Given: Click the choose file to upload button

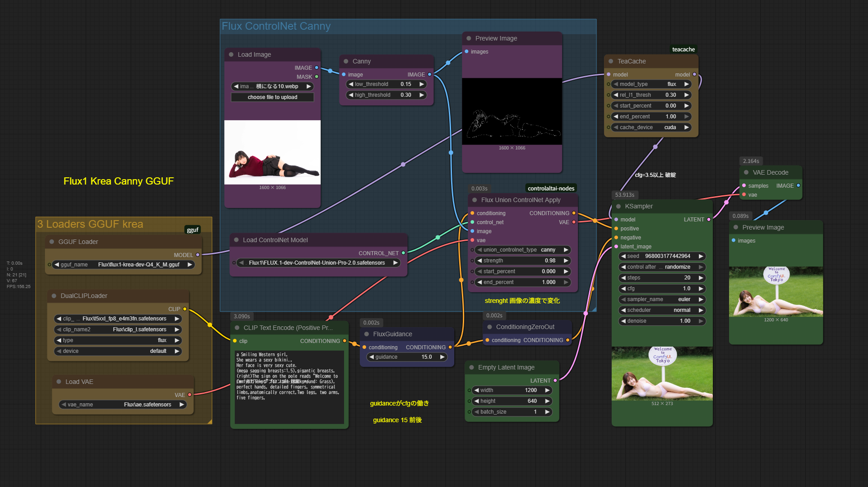Looking at the screenshot, I should tap(272, 97).
